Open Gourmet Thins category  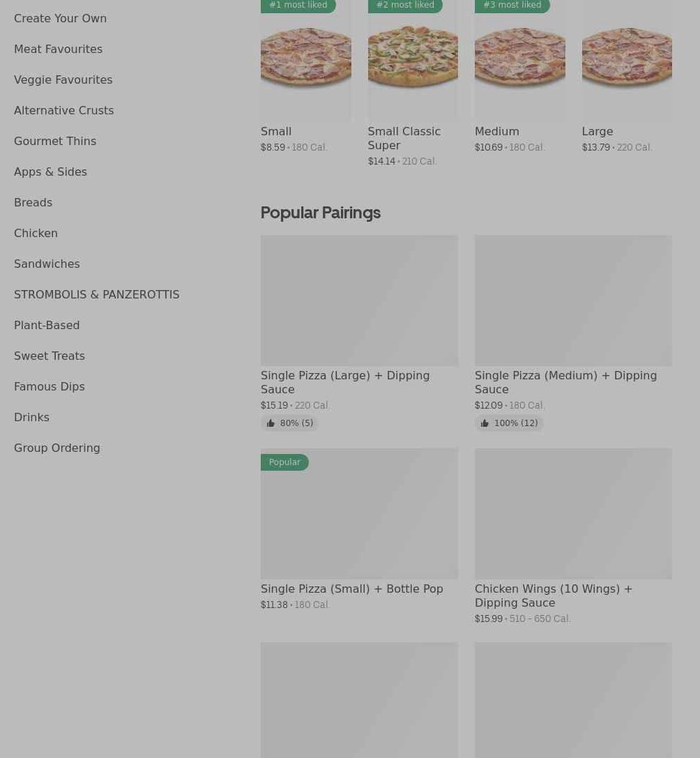pos(55,141)
